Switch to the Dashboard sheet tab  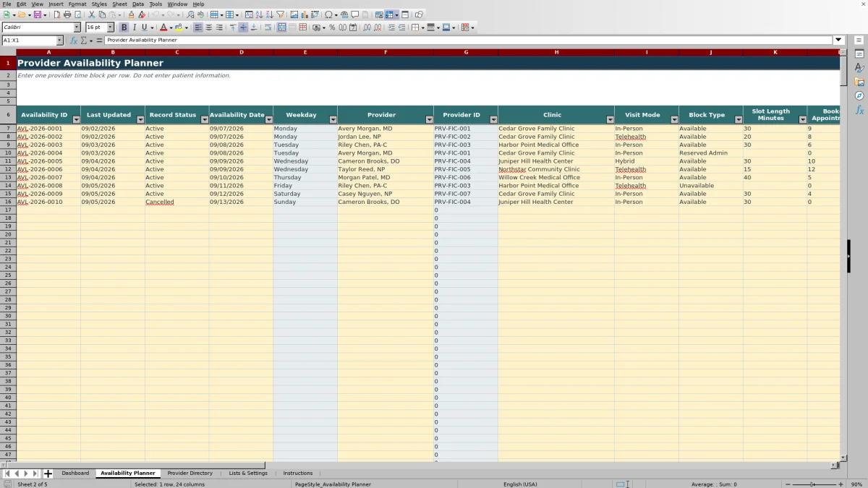(x=75, y=473)
